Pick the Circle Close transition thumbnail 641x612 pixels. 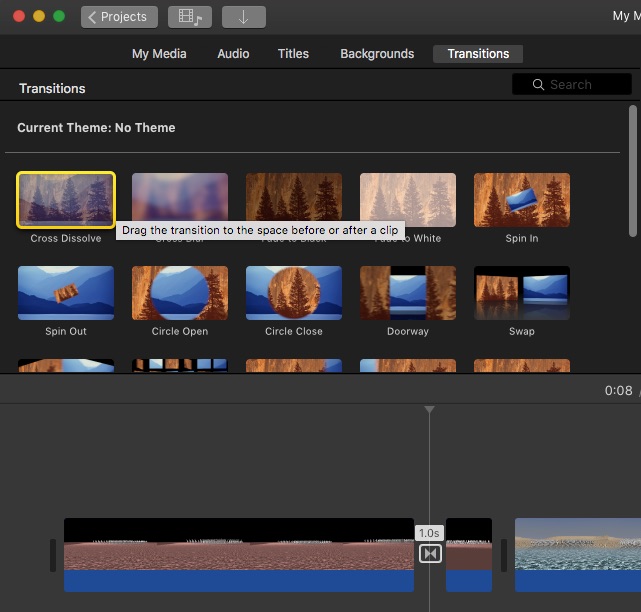(294, 293)
